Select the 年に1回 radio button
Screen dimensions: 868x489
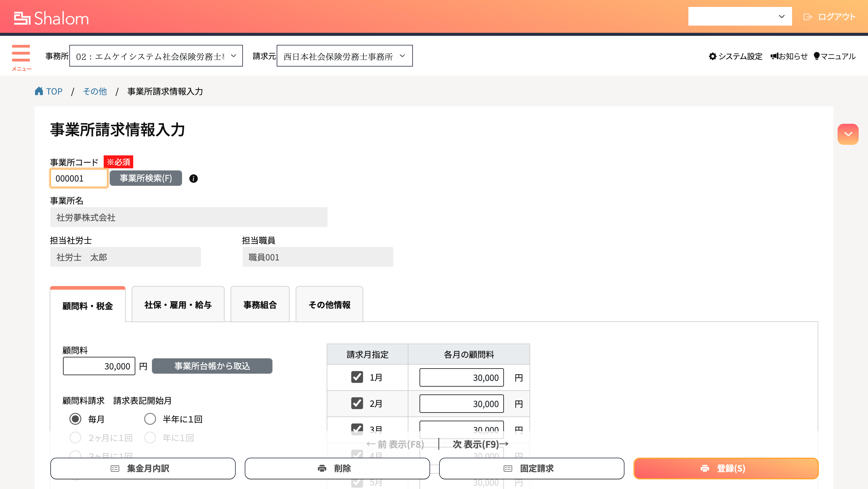click(x=150, y=438)
